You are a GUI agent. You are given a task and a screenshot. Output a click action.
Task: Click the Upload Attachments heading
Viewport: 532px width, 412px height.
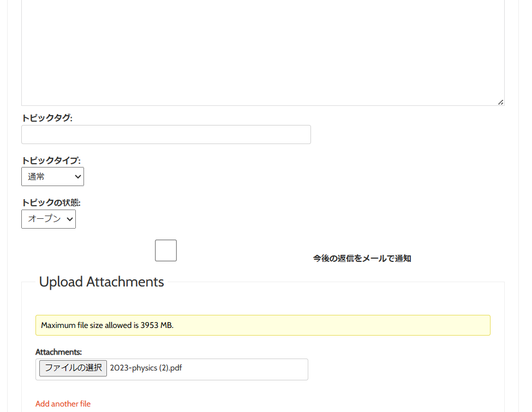101,282
